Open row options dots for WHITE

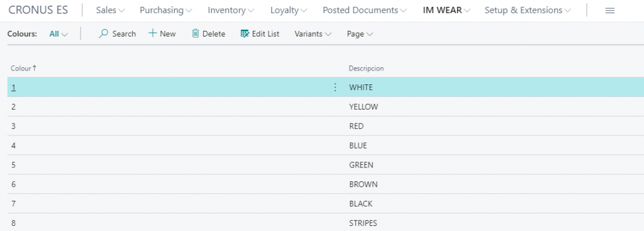pyautogui.click(x=335, y=87)
